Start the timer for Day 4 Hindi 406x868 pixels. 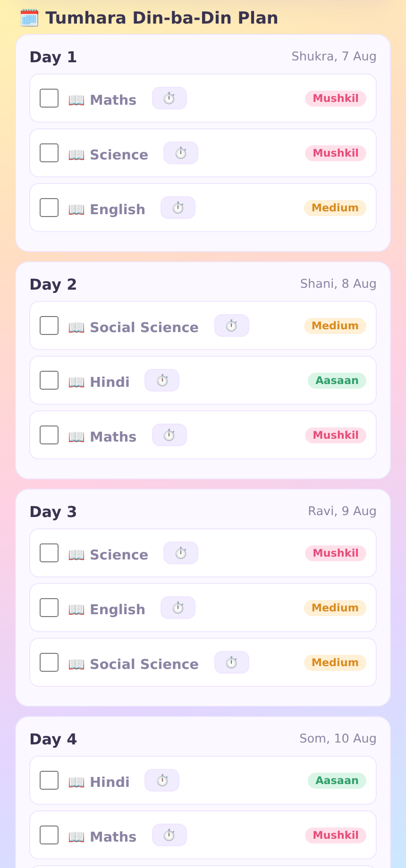click(x=162, y=780)
